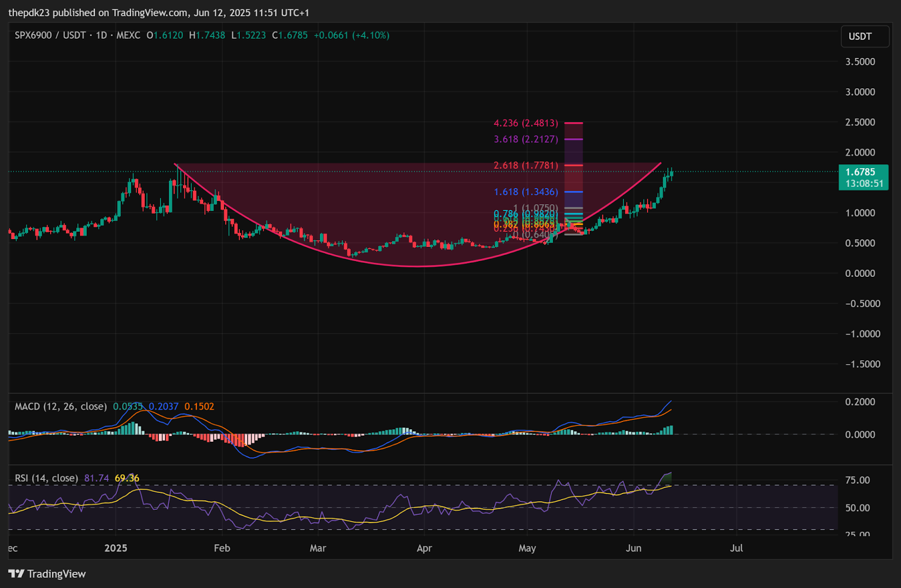Click the Jul date axis label
Viewport: 901px width, 588px height.
[x=737, y=548]
